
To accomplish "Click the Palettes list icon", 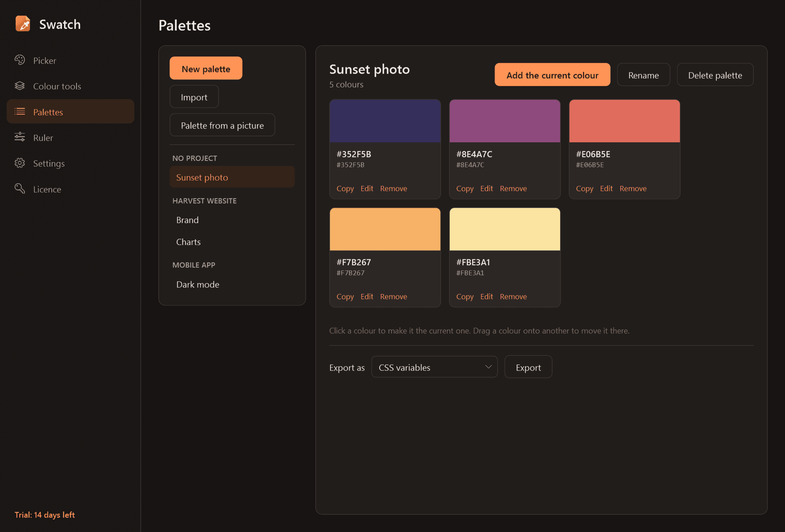I will click(20, 111).
